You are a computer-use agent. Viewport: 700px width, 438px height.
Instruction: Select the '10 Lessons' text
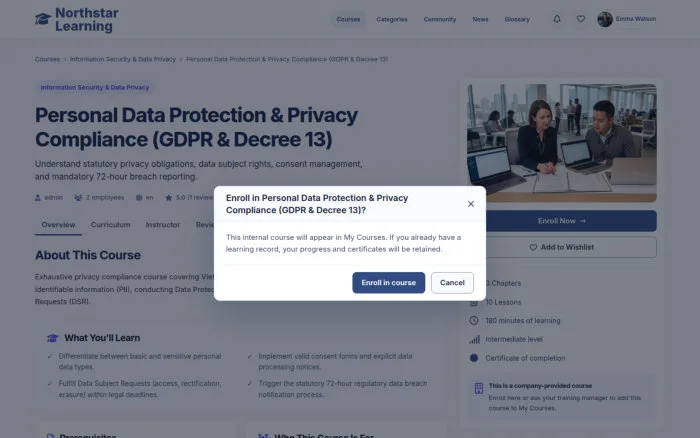[x=503, y=302]
